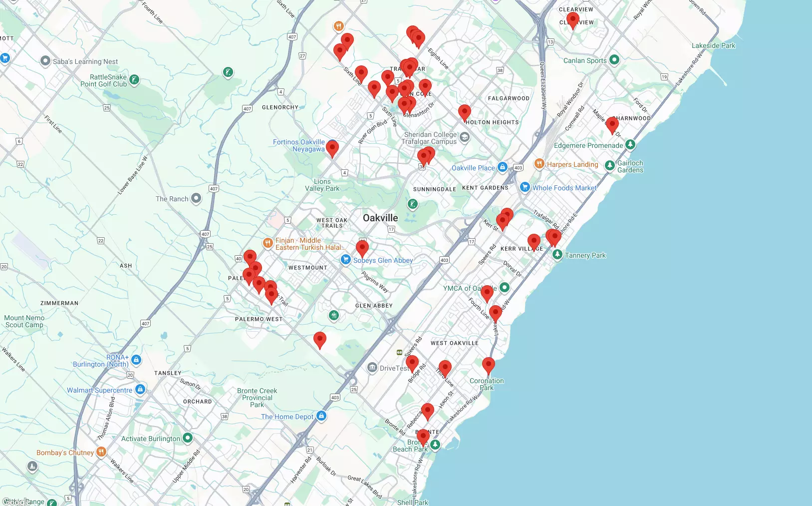Click the Sobeys Glen Abbey cart icon

pos(345,260)
